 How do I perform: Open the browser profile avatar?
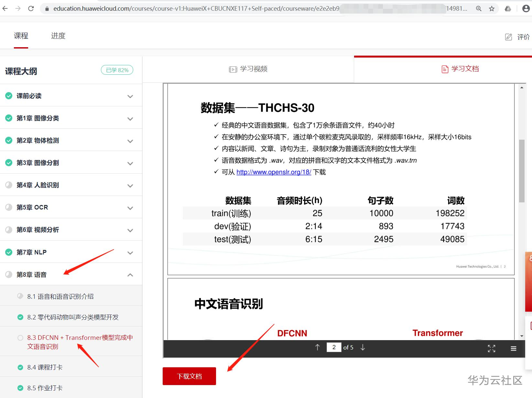[x=526, y=9]
